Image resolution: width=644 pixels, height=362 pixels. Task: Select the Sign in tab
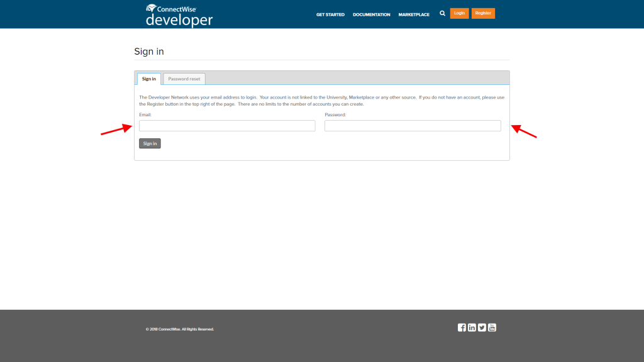click(x=148, y=79)
